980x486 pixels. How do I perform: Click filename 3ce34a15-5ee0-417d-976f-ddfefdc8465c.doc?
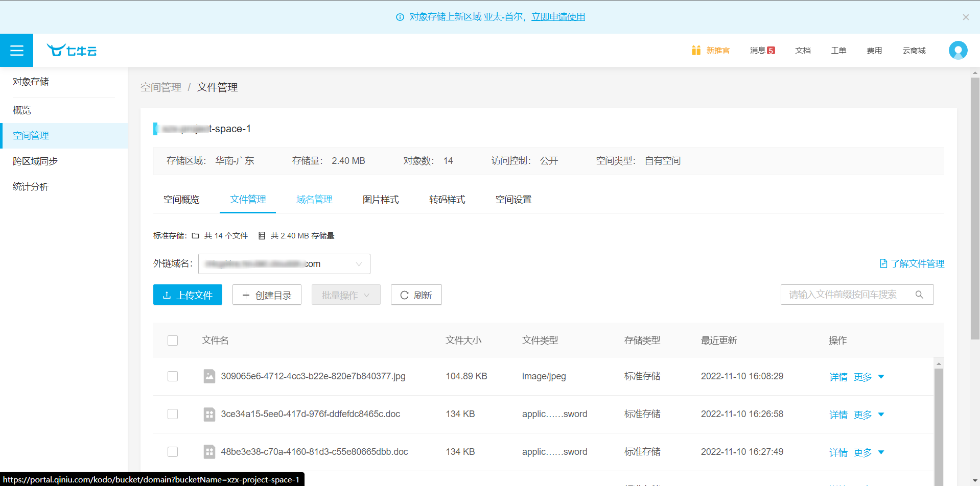pyautogui.click(x=311, y=414)
